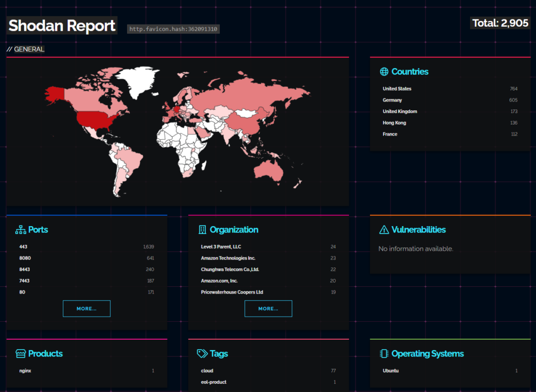The width and height of the screenshot is (536, 392).
Task: Expand more ports with the MORE button
Action: coord(86,309)
